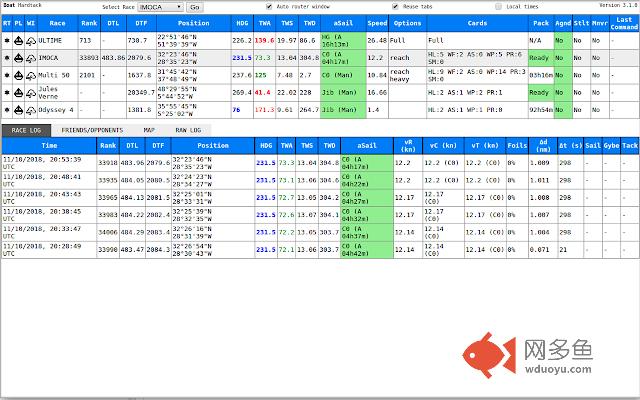Open the PL boat icon in IMOCA row

18,58
